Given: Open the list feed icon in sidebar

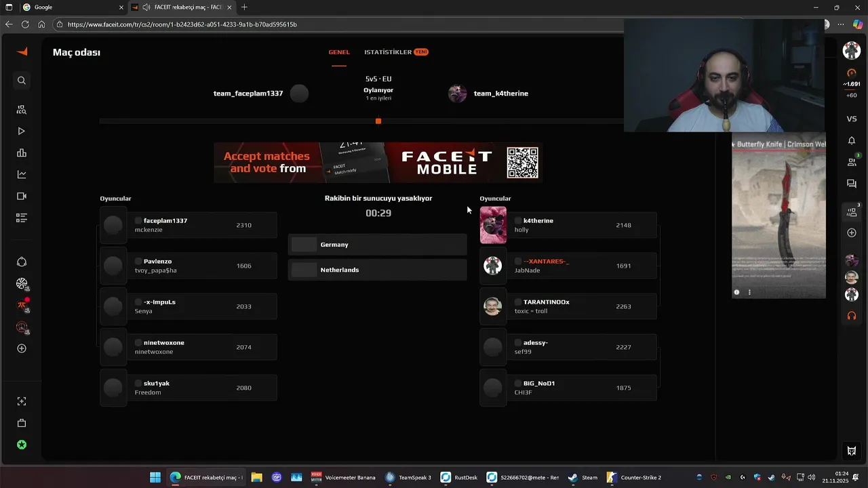Looking at the screenshot, I should (22, 218).
